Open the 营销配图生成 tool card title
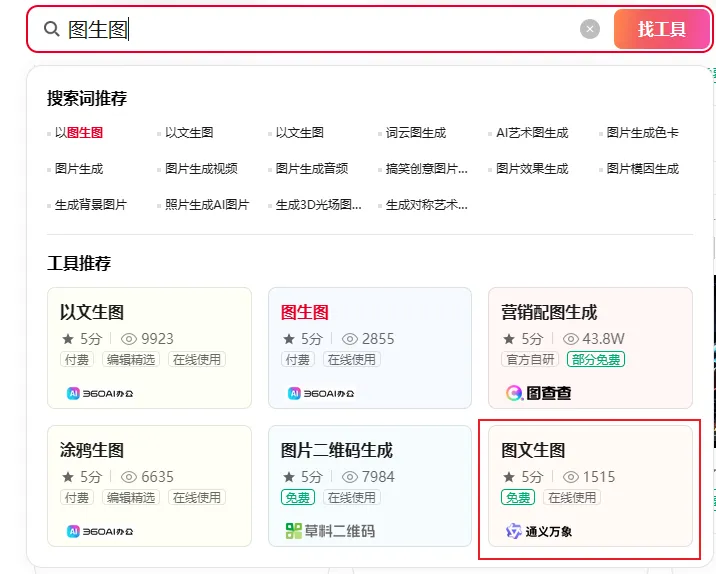 (549, 312)
